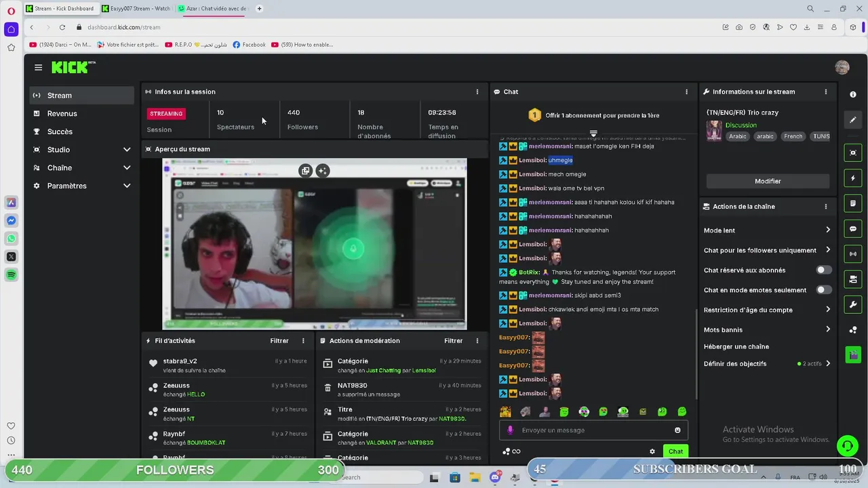This screenshot has height=488, width=868.
Task: Click the Discussion category link
Action: (741, 125)
